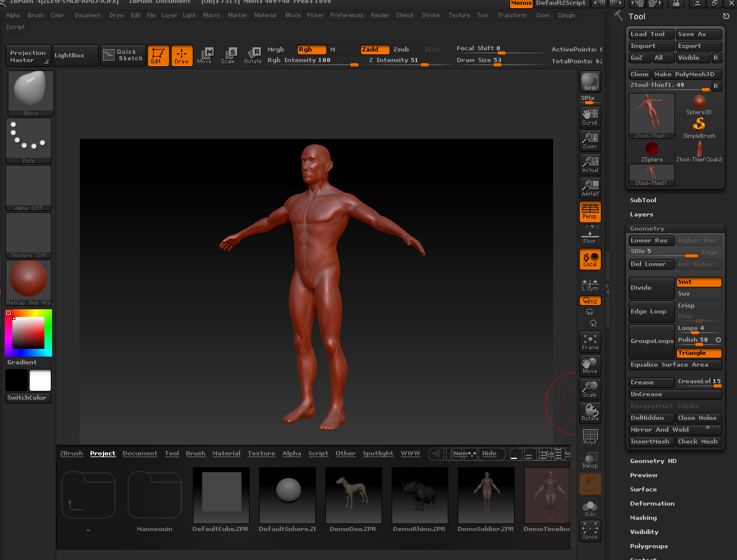The height and width of the screenshot is (560, 737).
Task: Toggle Solo mode
Action: [x=590, y=507]
